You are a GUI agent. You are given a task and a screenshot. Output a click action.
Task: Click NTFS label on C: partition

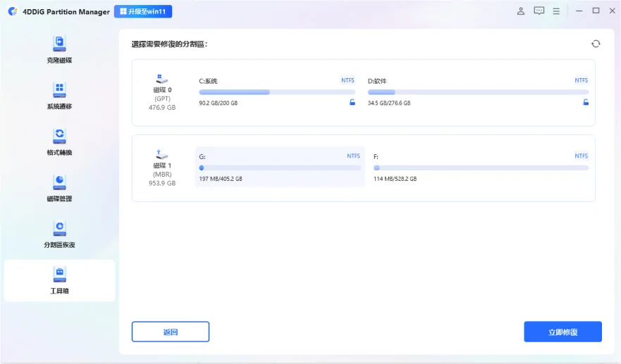pyautogui.click(x=348, y=80)
